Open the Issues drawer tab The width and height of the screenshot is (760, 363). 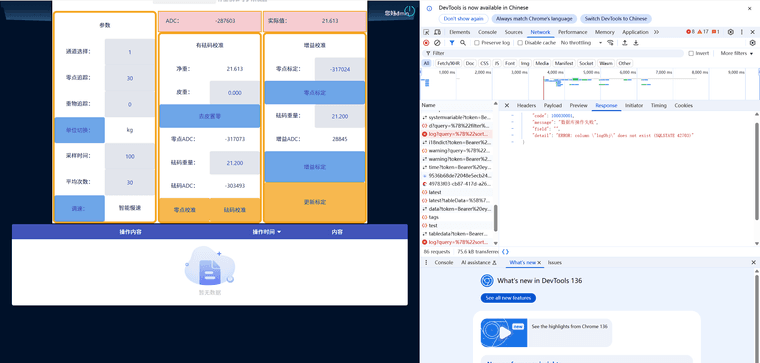coord(554,262)
